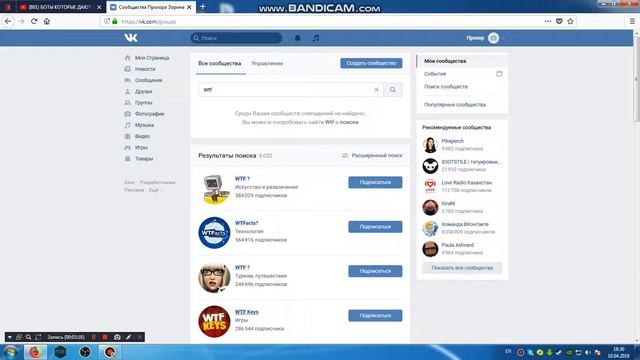
Task: Go back with the browser back arrow
Action: tap(8, 21)
